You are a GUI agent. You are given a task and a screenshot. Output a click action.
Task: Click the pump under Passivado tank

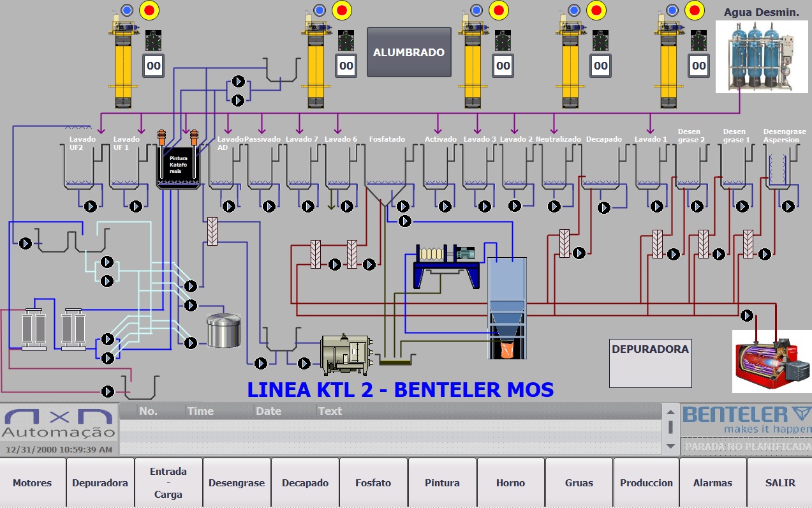269,206
